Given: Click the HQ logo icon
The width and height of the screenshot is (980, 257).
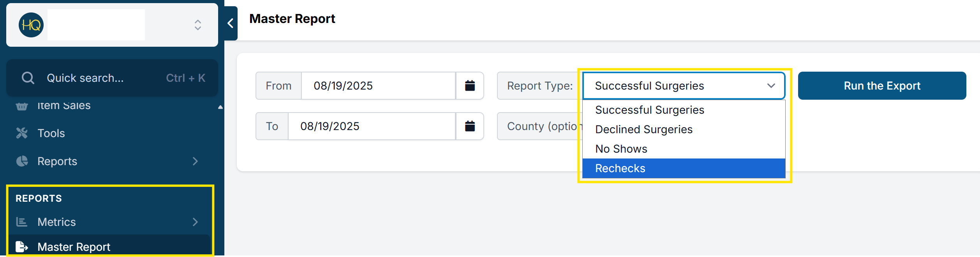Looking at the screenshot, I should click(31, 25).
